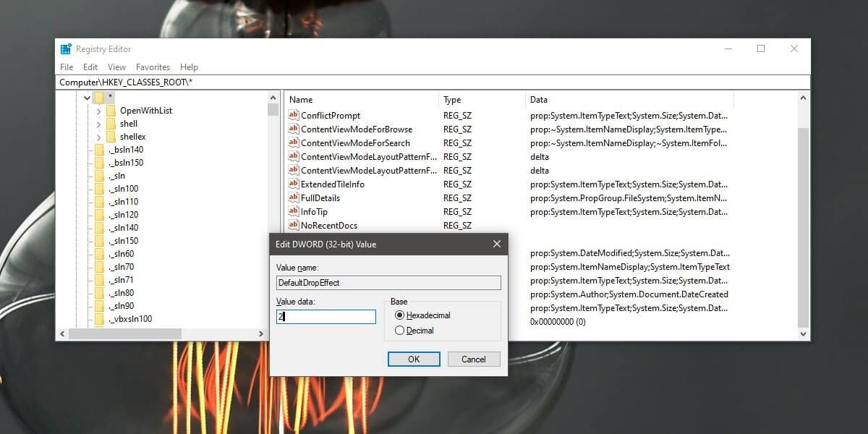The width and height of the screenshot is (868, 434).
Task: Click the Value name field showing DefaultDropEffect
Action: tap(388, 283)
